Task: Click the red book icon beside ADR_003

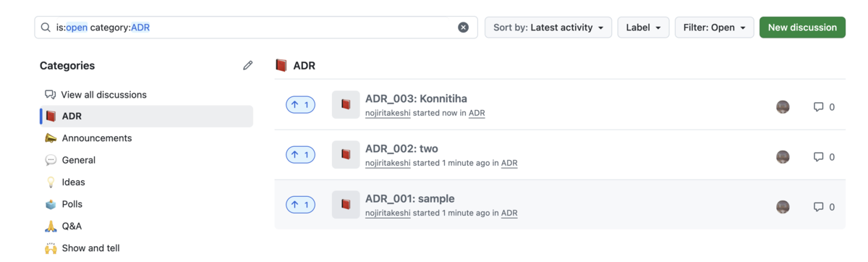Action: 346,105
